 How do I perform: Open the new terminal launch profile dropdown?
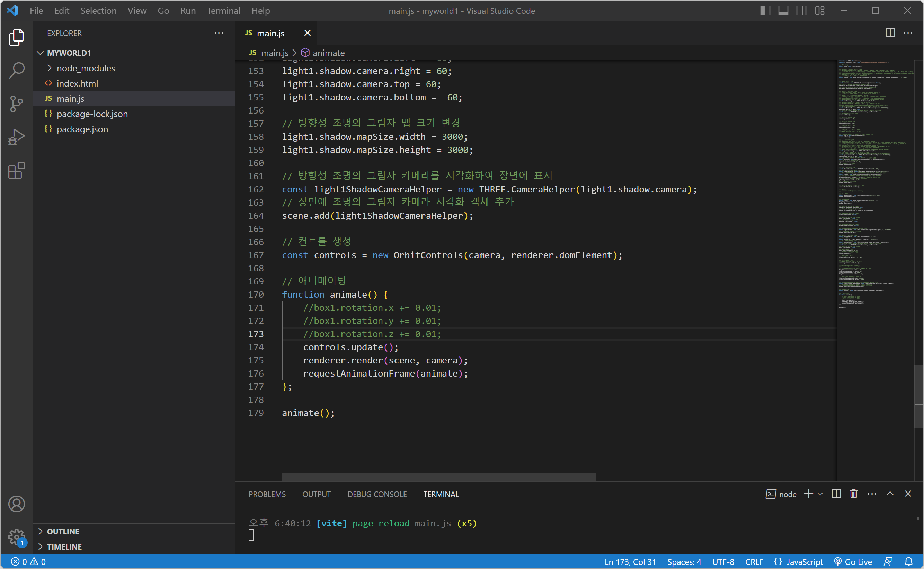(x=820, y=494)
